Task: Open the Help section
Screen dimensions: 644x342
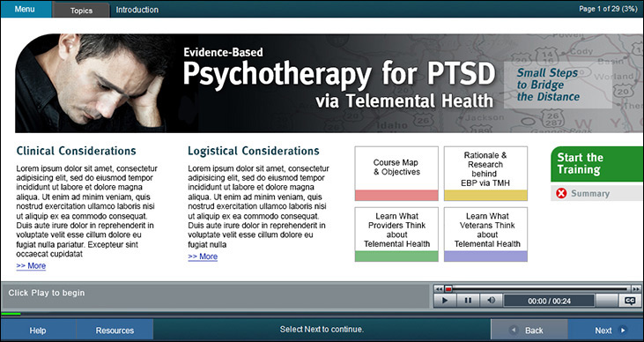Action: tap(38, 331)
